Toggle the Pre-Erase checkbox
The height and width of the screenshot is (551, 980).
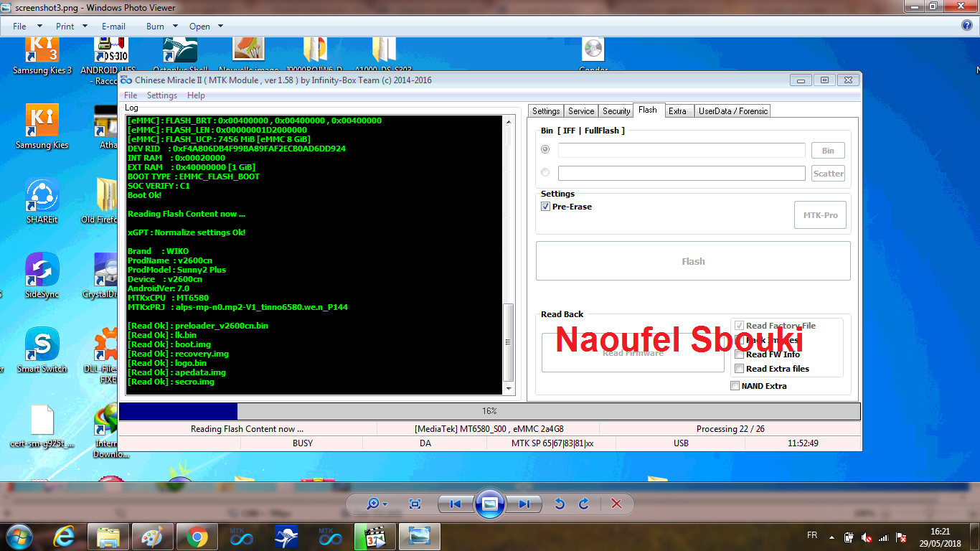(x=545, y=207)
